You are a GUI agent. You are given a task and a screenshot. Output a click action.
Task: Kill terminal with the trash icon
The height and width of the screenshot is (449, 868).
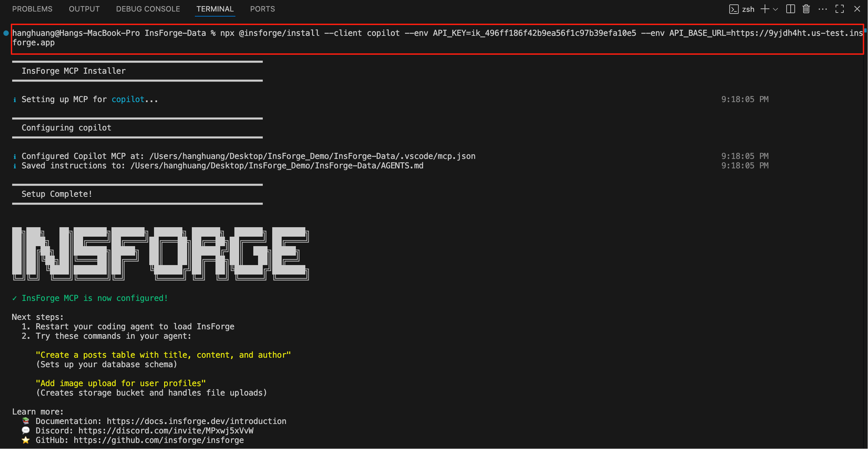pyautogui.click(x=806, y=9)
